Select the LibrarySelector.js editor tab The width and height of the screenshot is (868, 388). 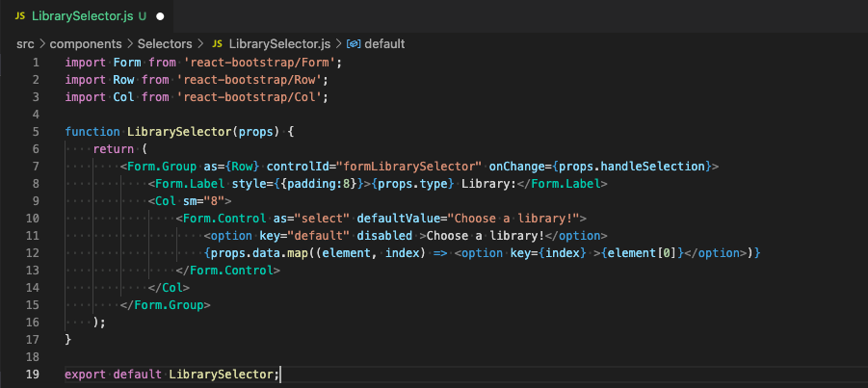tap(82, 16)
